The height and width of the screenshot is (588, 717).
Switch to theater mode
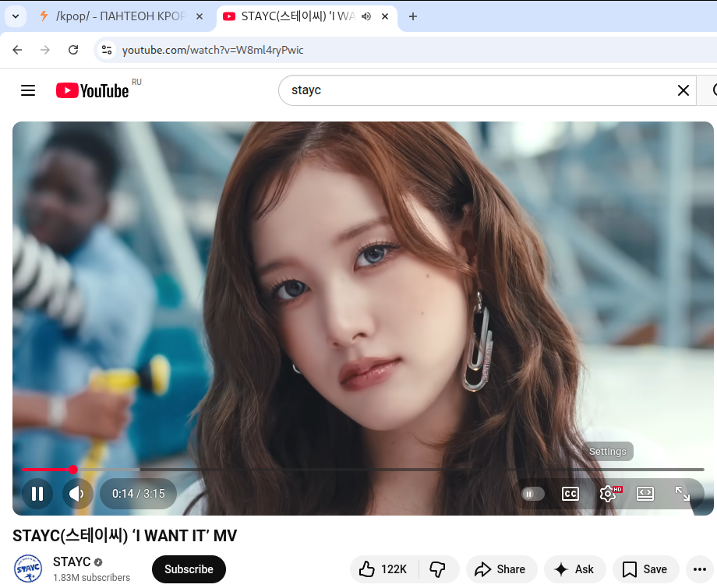645,494
